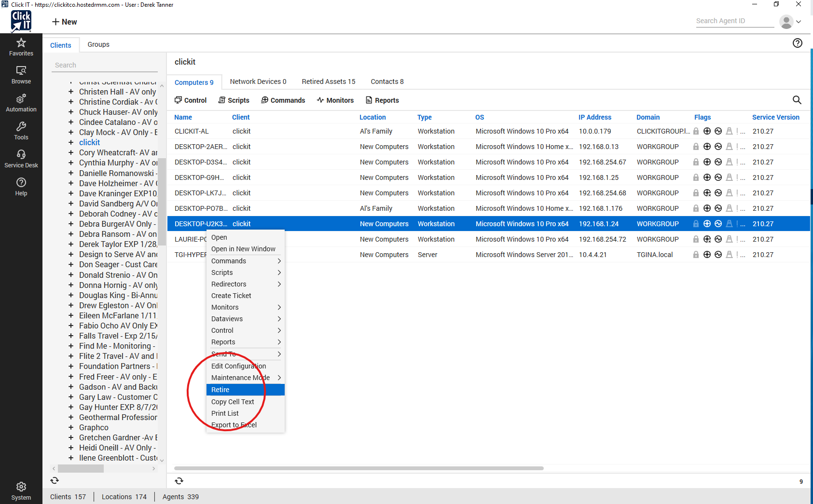
Task: Open the Monitors toolbar menu
Action: 335,100
